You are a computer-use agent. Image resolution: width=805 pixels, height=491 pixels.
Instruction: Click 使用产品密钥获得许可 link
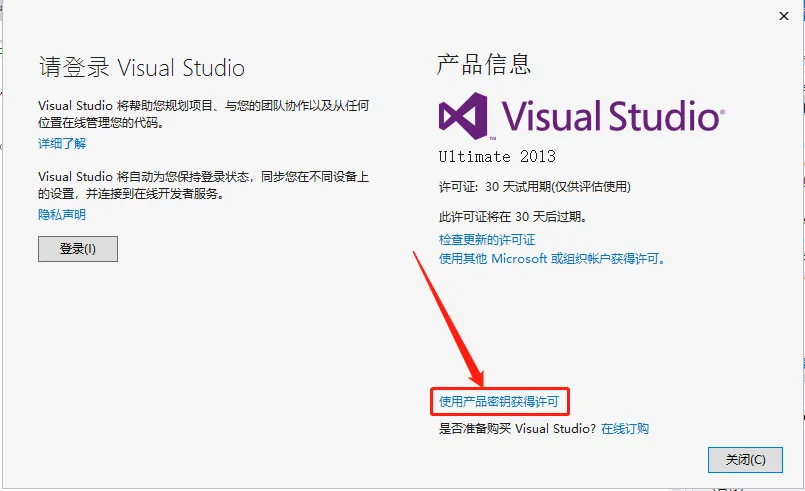point(499,401)
